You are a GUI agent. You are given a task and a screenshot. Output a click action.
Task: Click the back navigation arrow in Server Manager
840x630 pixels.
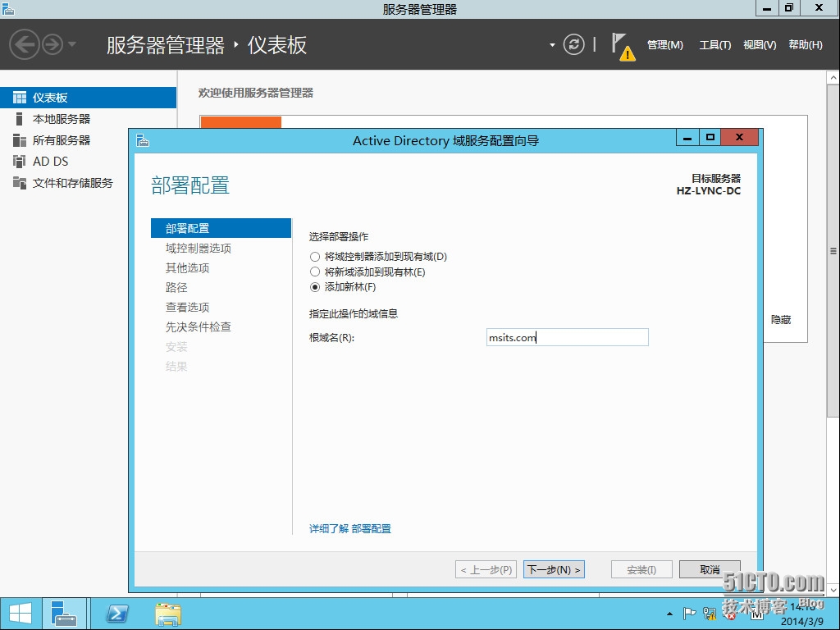24,44
